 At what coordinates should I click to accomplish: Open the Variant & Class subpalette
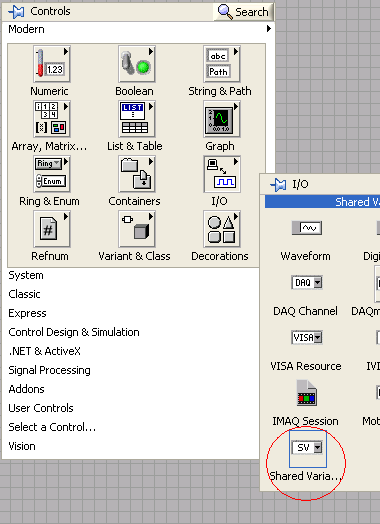(137, 229)
